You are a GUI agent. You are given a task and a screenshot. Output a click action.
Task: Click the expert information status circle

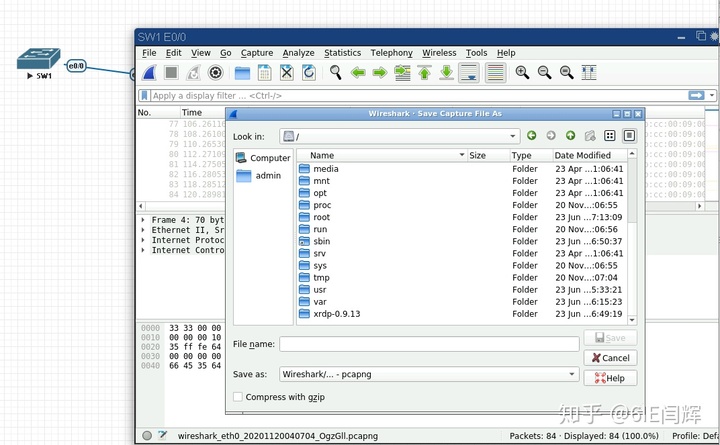point(147,435)
